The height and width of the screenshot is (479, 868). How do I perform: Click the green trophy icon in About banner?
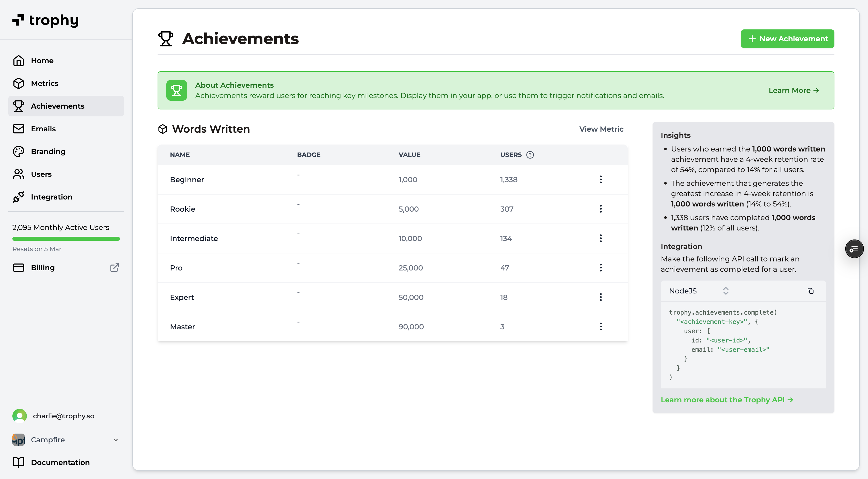coord(176,90)
